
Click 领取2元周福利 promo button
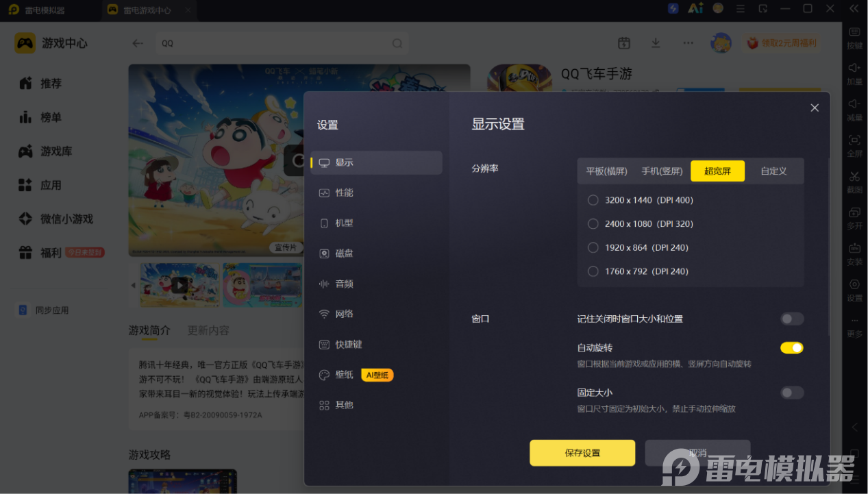click(782, 42)
